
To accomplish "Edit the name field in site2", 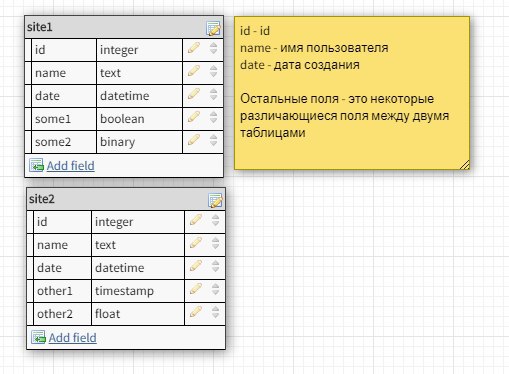I will (196, 243).
